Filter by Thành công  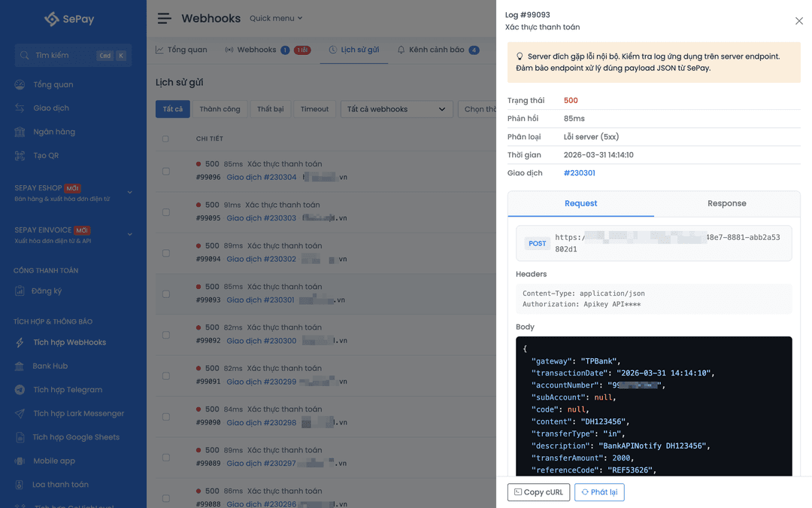[220, 109]
